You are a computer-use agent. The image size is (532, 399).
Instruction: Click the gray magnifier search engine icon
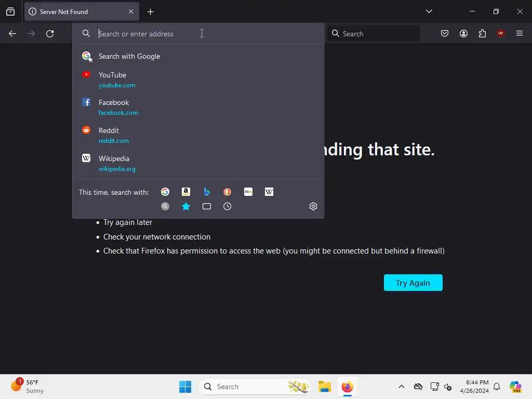[x=165, y=206]
